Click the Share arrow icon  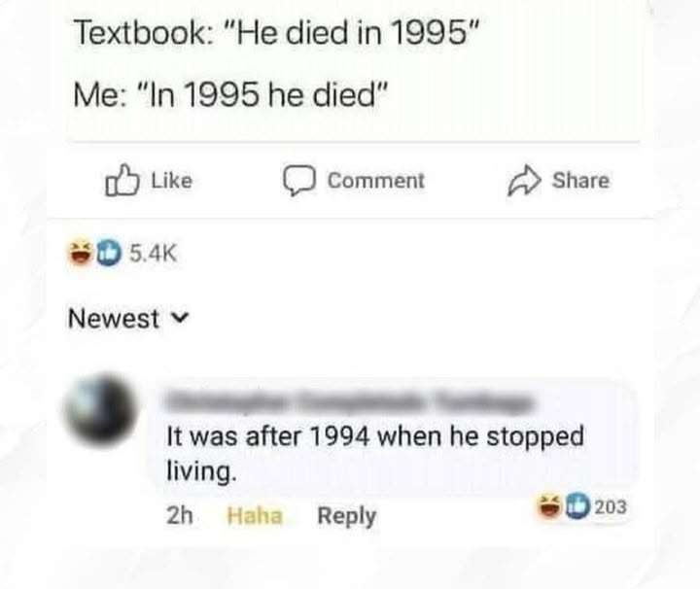[524, 181]
